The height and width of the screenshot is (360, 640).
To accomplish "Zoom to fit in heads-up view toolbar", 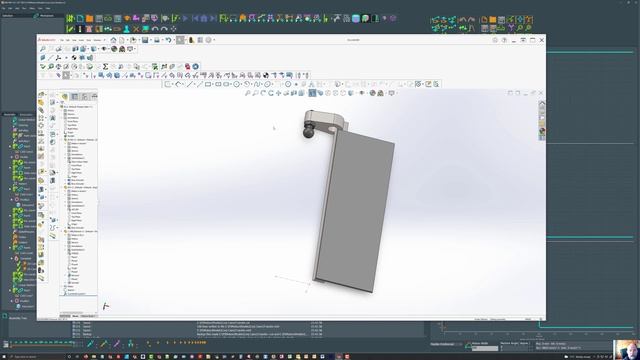I will pos(248,93).
